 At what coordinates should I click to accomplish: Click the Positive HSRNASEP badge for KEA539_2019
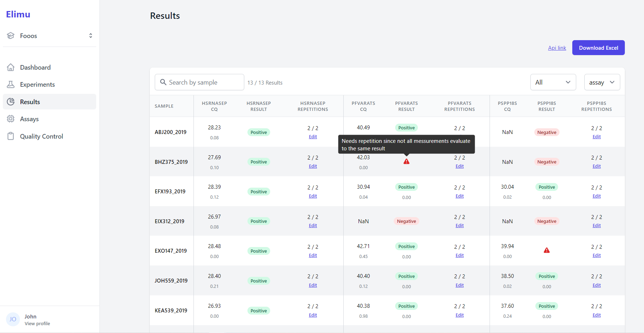[259, 311]
